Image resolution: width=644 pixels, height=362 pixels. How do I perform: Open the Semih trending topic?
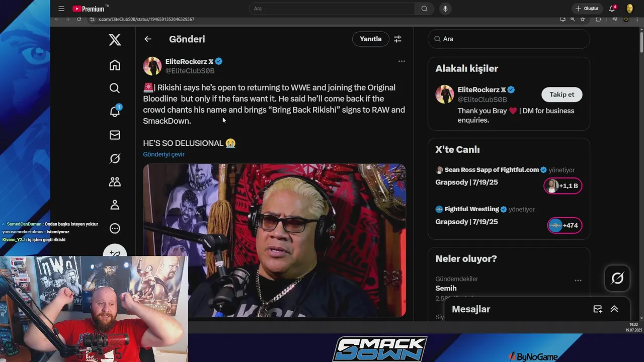coord(446,288)
